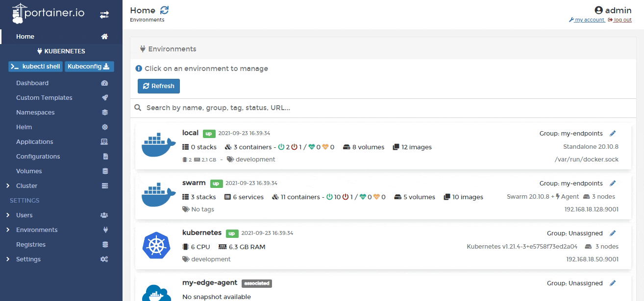Open the swarm environment name
This screenshot has width=644, height=301.
point(194,183)
